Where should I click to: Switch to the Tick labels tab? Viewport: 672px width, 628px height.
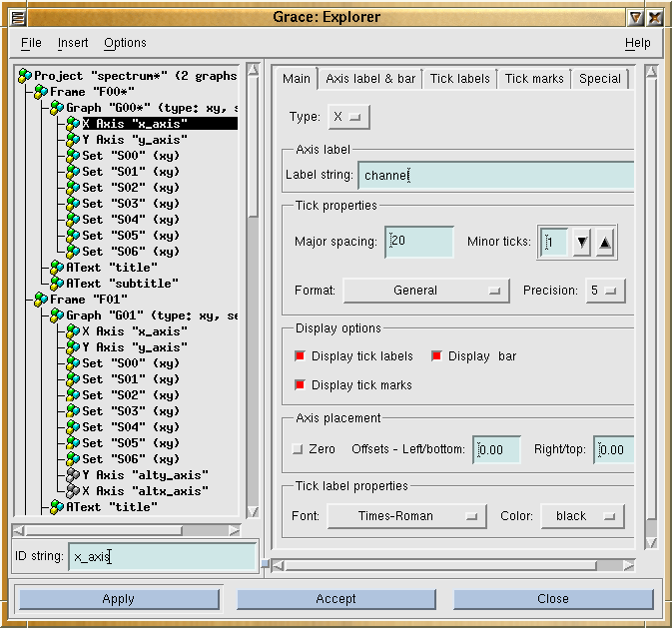(459, 79)
